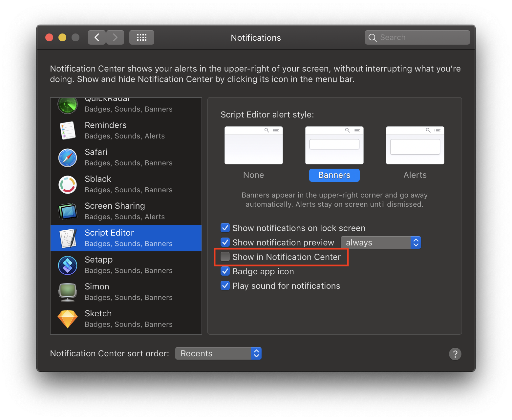Image resolution: width=512 pixels, height=420 pixels.
Task: Click the Reminders app icon
Action: click(x=68, y=130)
